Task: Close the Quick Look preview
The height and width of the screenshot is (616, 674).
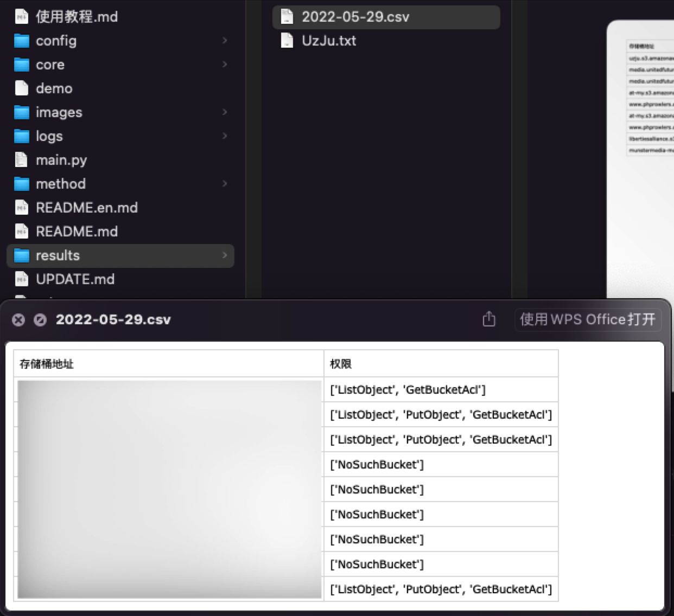Action: pyautogui.click(x=18, y=320)
